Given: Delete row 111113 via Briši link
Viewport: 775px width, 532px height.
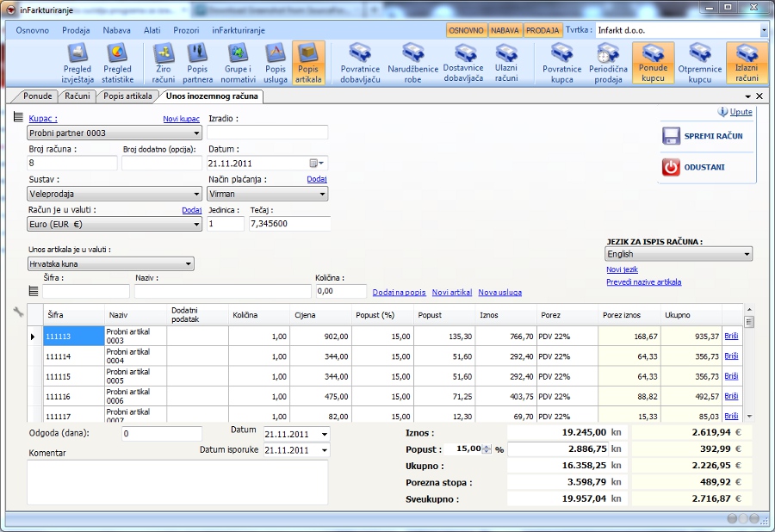Looking at the screenshot, I should (731, 336).
